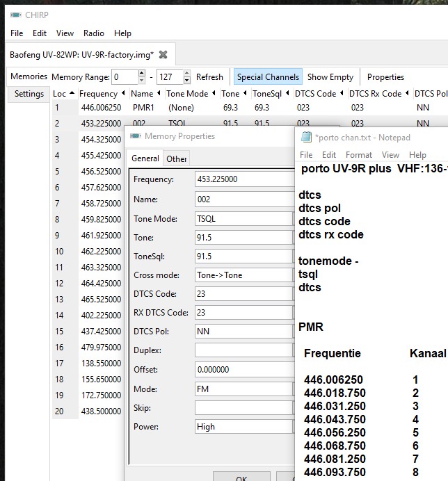Open Notepad View menu
Viewport: 448px width, 481px height.
(390, 154)
